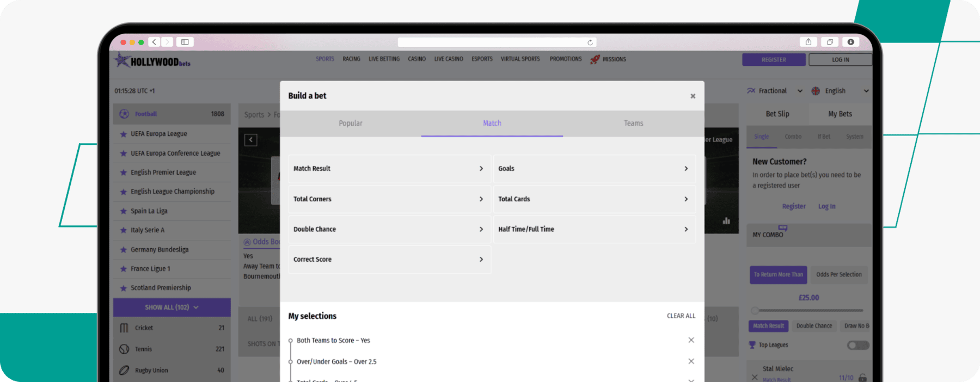This screenshot has height=382, width=980.
Task: Select Odds Per Selection option
Action: point(839,275)
